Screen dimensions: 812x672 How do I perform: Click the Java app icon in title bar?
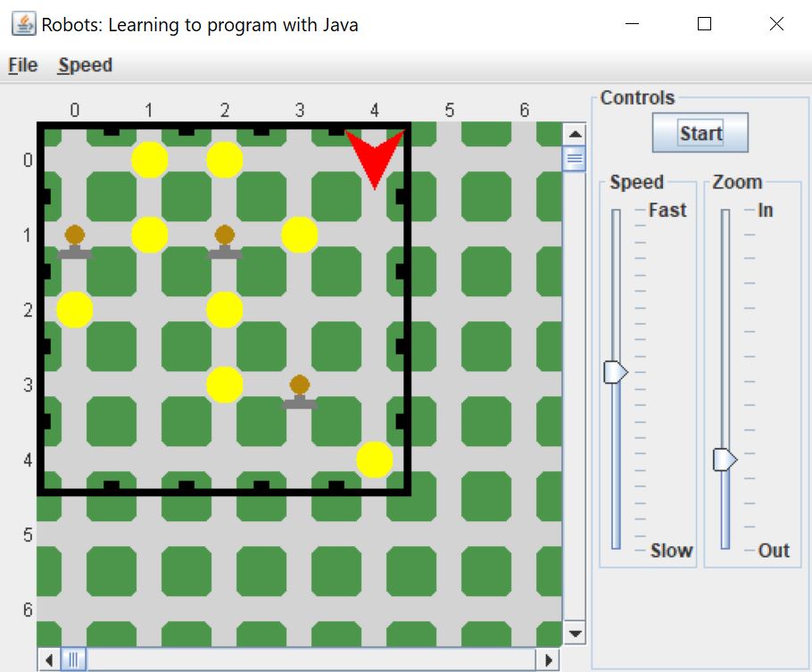click(x=23, y=24)
